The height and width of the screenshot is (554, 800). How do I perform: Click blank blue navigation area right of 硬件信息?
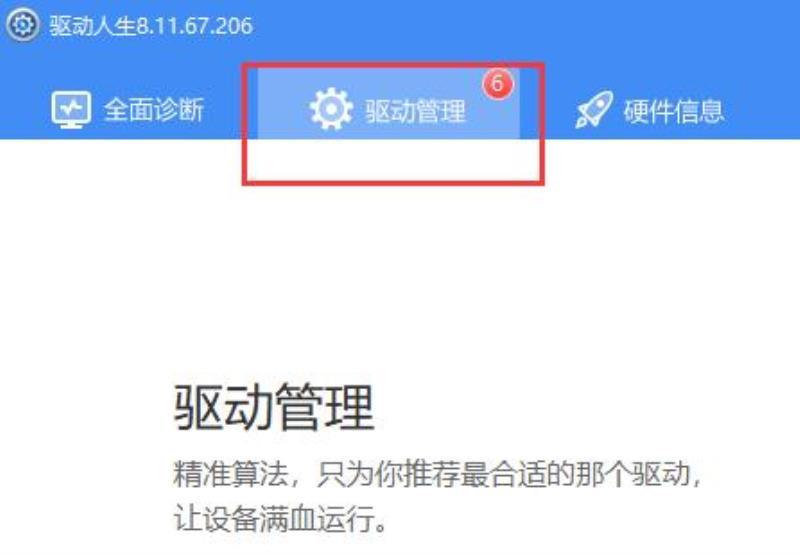(763, 110)
